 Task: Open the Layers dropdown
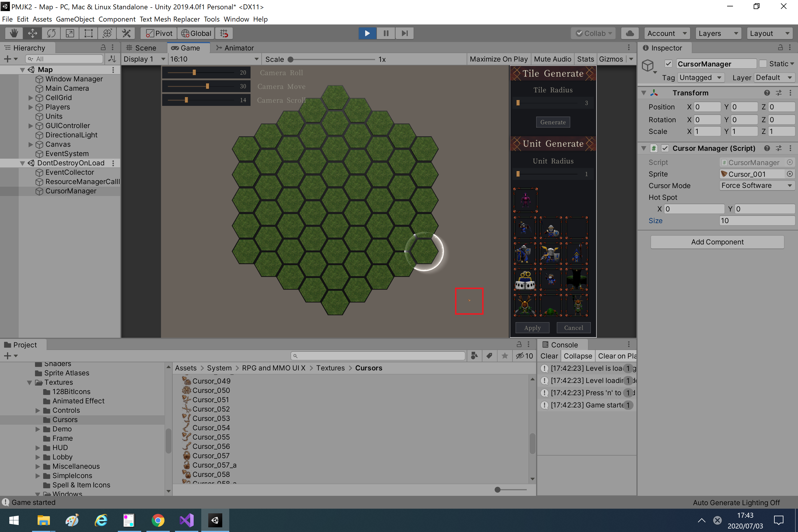[x=718, y=33]
